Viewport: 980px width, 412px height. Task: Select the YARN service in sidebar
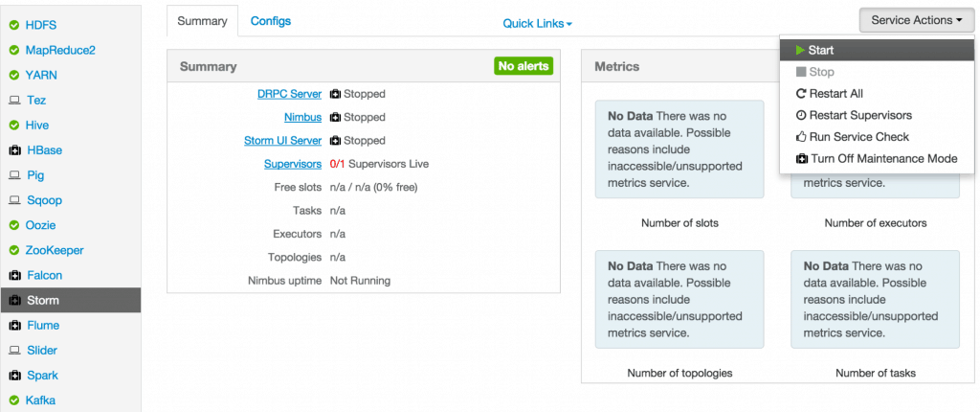(41, 75)
